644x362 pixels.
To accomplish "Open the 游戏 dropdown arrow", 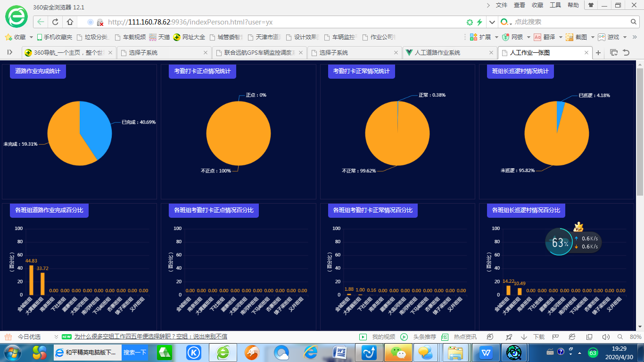I will pyautogui.click(x=625, y=37).
